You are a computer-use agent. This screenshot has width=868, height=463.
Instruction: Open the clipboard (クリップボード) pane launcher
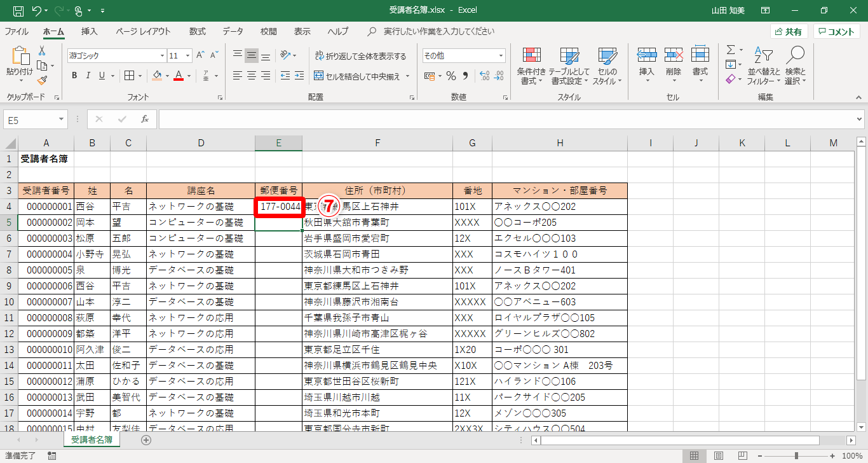tap(57, 98)
